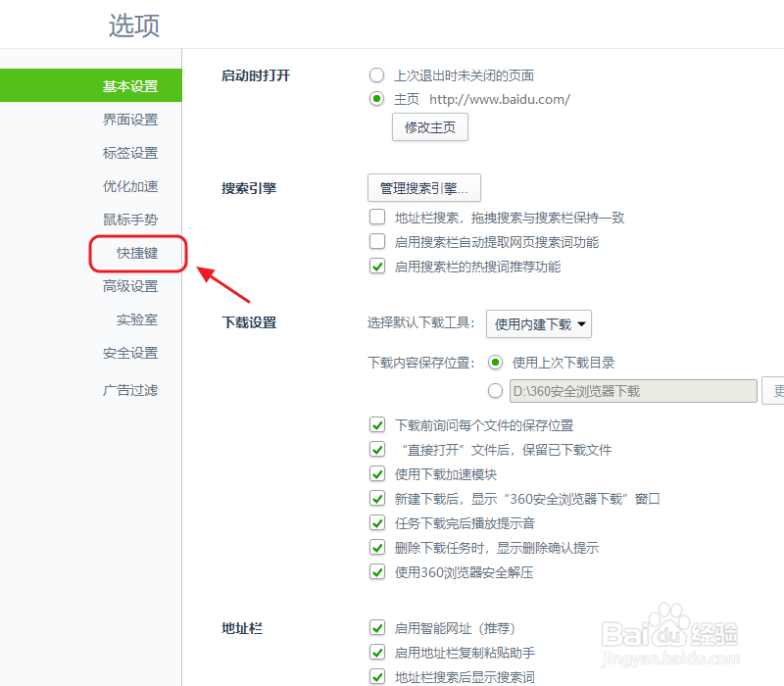Toggle 启用智能网址 (推荐) checkbox
Image resolution: width=784 pixels, height=686 pixels.
(377, 628)
